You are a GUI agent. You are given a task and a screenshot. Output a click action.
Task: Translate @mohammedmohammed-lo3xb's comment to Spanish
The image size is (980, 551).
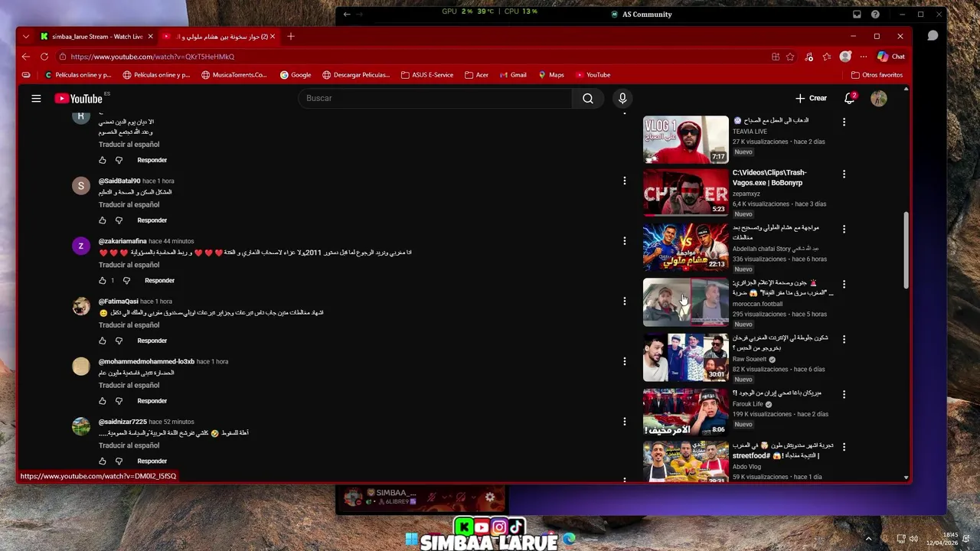tap(129, 385)
